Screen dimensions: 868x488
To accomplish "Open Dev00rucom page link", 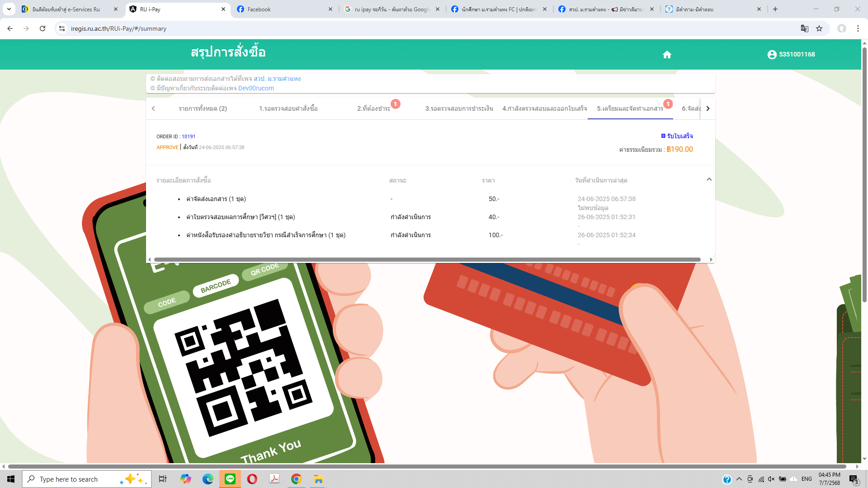I will point(256,88).
